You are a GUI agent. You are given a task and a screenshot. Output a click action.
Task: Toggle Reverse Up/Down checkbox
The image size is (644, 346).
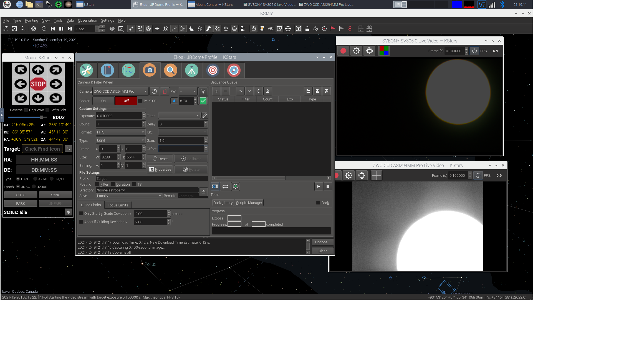26,110
